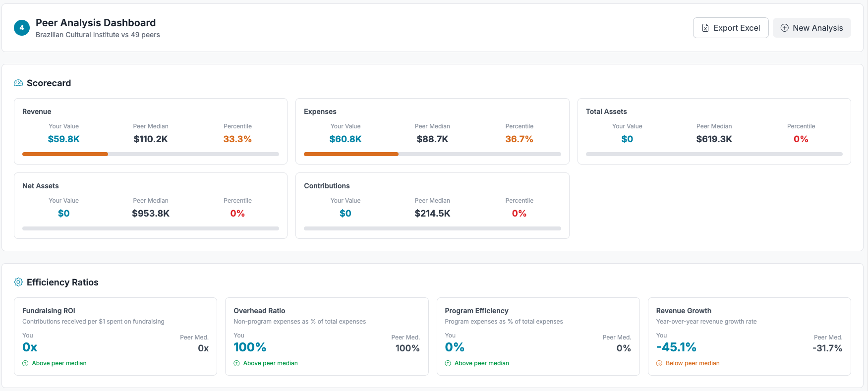The height and width of the screenshot is (391, 868).
Task: Click the Efficiency Ratios gear icon
Action: (18, 282)
